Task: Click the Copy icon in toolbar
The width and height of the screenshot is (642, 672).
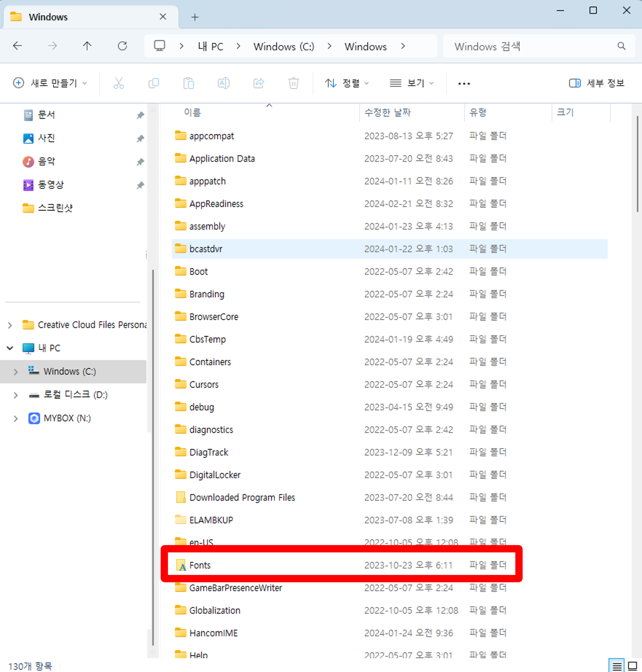Action: pos(154,83)
